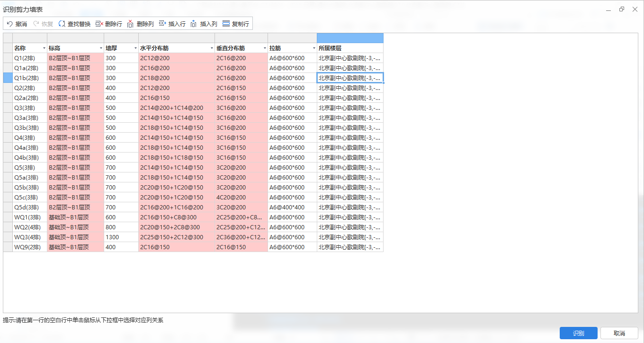Select the Q4(3排) name cell
The image size is (644, 343).
30,138
